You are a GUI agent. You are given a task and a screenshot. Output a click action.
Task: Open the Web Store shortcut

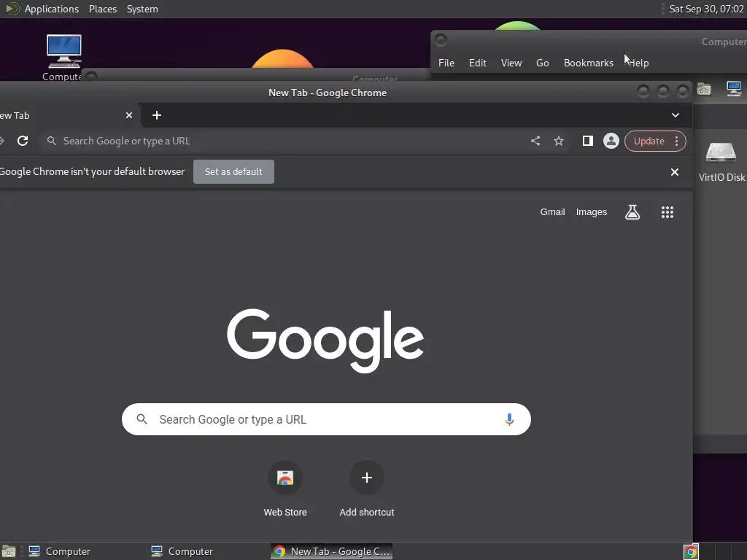[x=285, y=489]
